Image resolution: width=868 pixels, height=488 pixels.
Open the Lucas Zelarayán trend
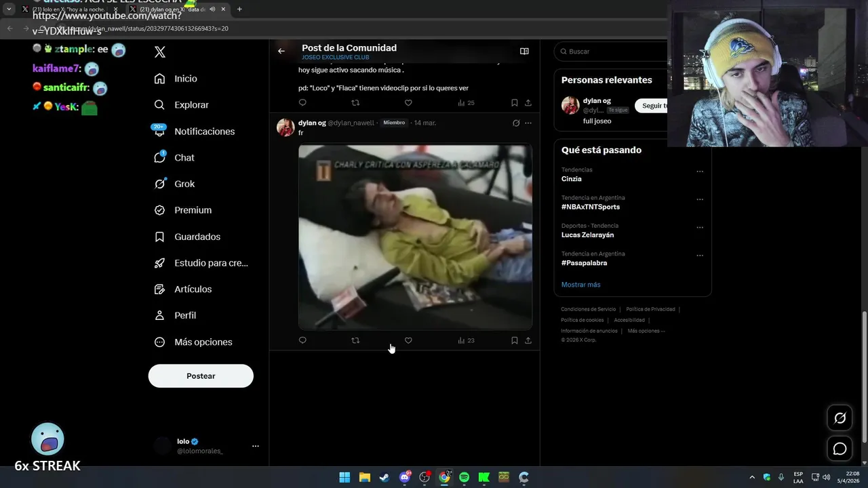(x=587, y=235)
